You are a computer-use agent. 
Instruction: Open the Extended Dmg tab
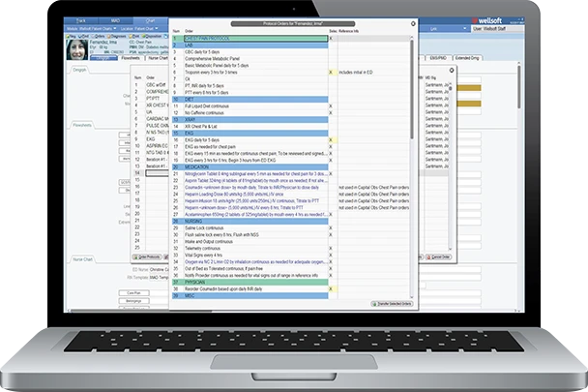[467, 58]
